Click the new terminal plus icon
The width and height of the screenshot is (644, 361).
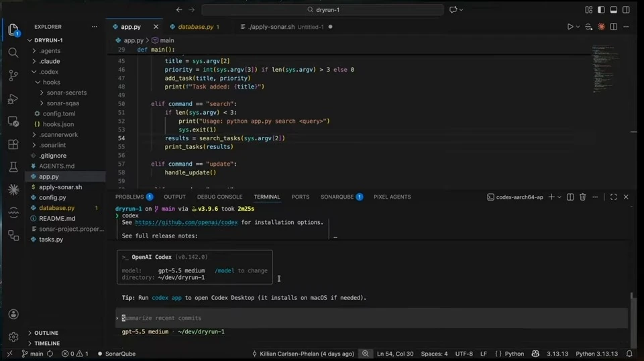[x=551, y=197]
